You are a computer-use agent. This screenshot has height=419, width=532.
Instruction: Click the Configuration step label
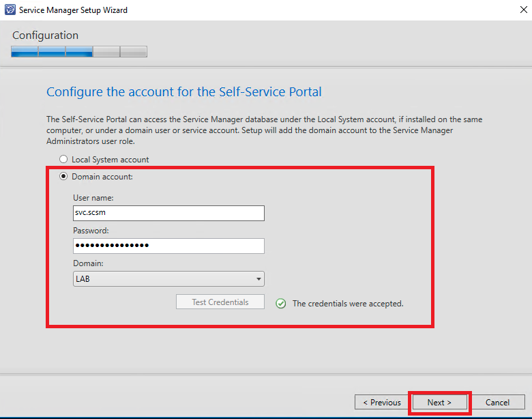(46, 35)
